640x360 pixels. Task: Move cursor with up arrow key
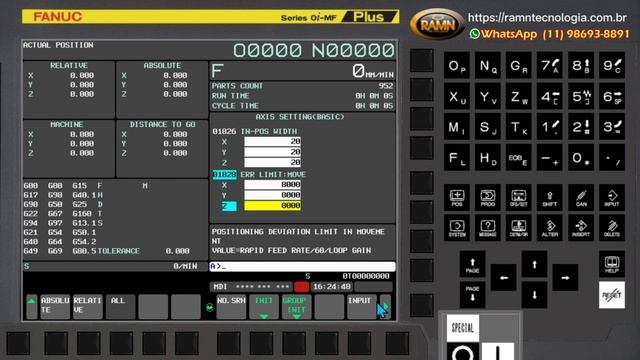point(534,264)
